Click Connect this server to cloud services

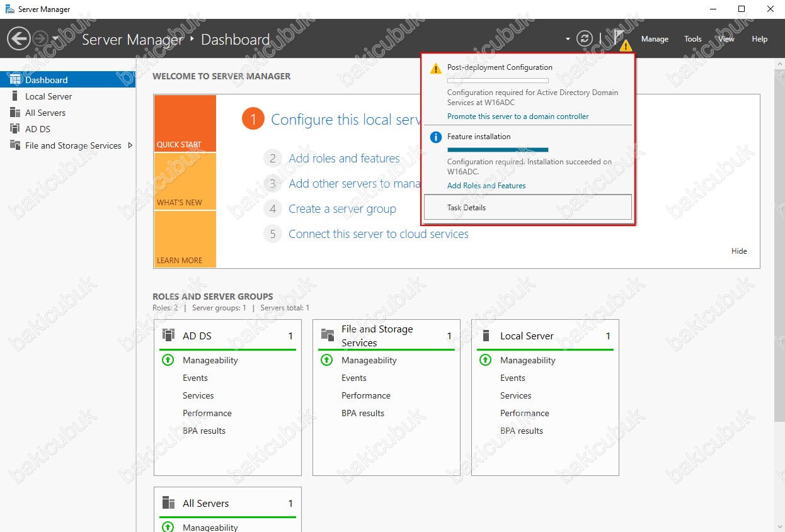tap(379, 234)
